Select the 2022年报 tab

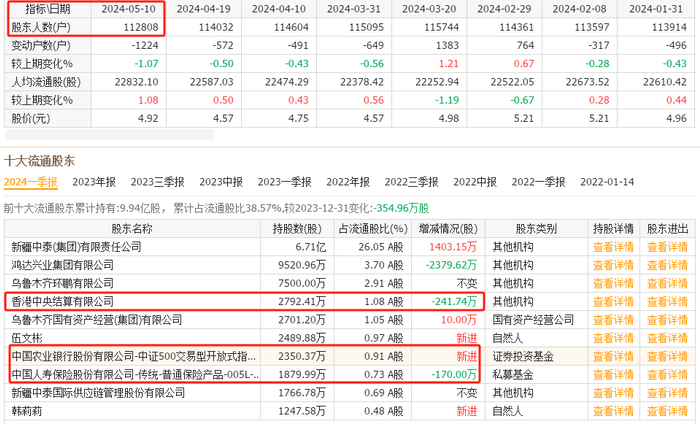348,182
